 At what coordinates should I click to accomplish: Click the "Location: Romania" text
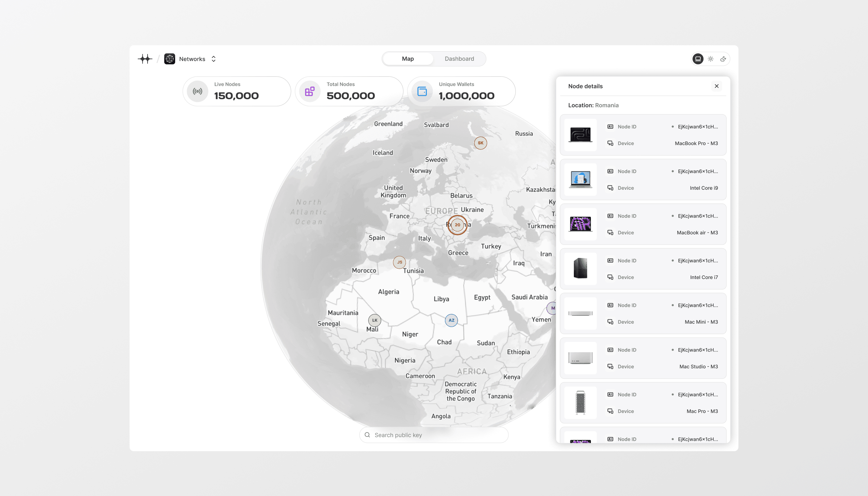click(593, 105)
